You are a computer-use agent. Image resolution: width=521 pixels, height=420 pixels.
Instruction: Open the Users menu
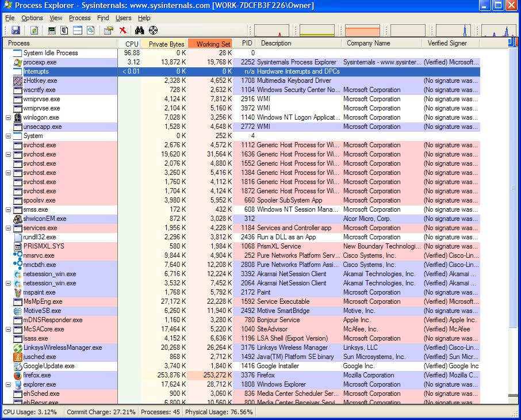[123, 18]
